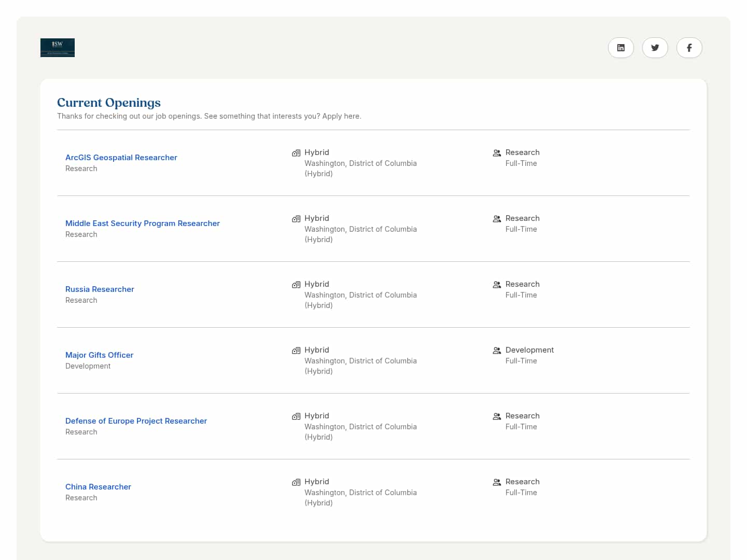Click hybrid building icon in China Researcher row
Image resolution: width=747 pixels, height=560 pixels.
[x=296, y=482]
